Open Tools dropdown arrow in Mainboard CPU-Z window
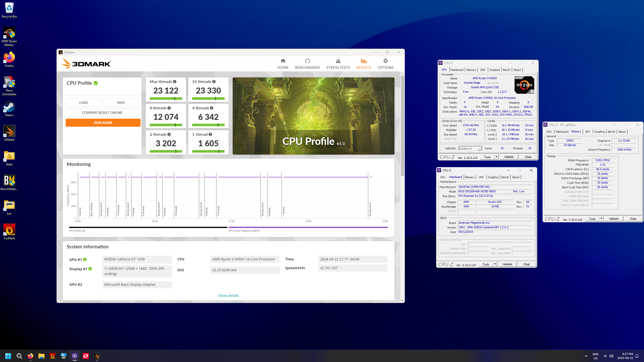The image size is (644, 362). (495, 264)
